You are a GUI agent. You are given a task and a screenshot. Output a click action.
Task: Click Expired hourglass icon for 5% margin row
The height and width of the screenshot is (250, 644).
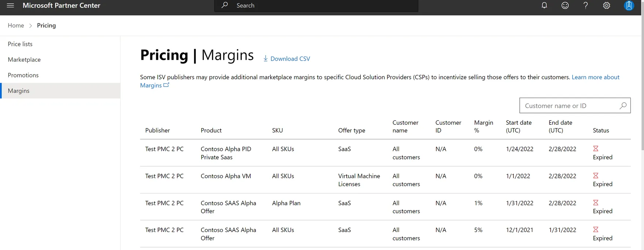pos(596,229)
